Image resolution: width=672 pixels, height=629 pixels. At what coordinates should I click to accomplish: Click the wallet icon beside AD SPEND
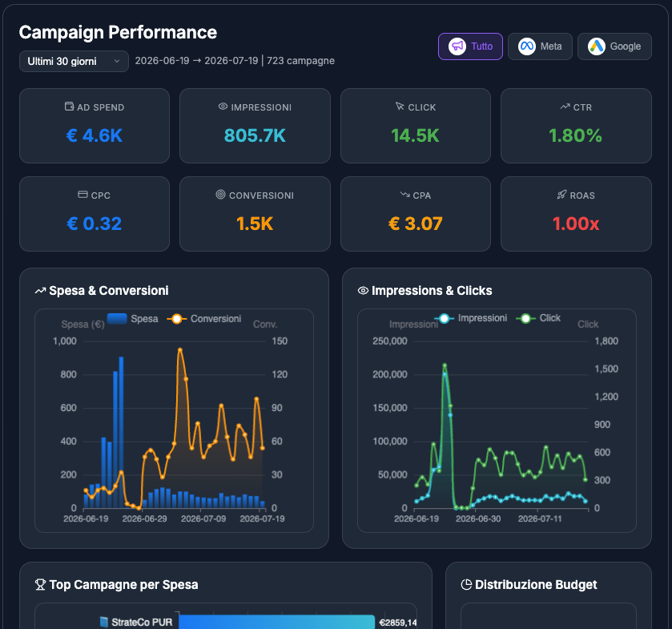(x=69, y=107)
